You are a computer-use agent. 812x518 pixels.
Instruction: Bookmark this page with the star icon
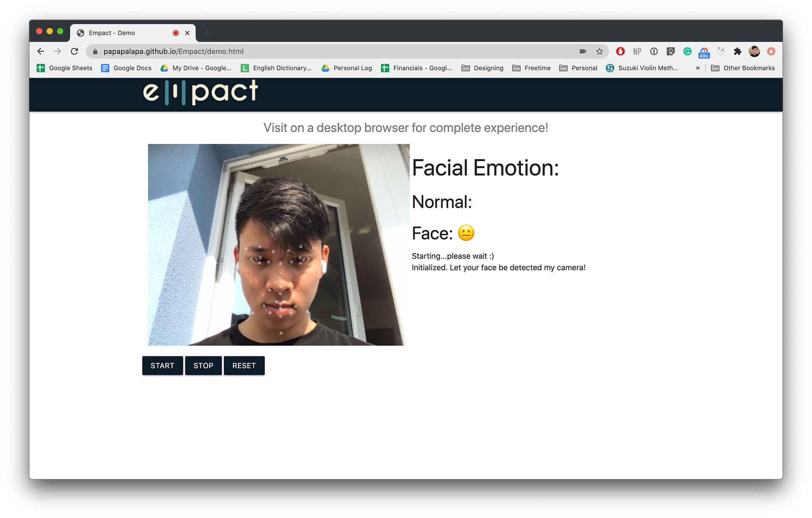coord(600,51)
